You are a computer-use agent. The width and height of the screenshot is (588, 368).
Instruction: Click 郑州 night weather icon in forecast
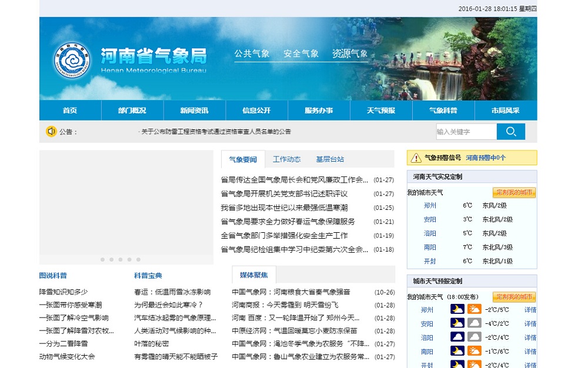point(457,309)
